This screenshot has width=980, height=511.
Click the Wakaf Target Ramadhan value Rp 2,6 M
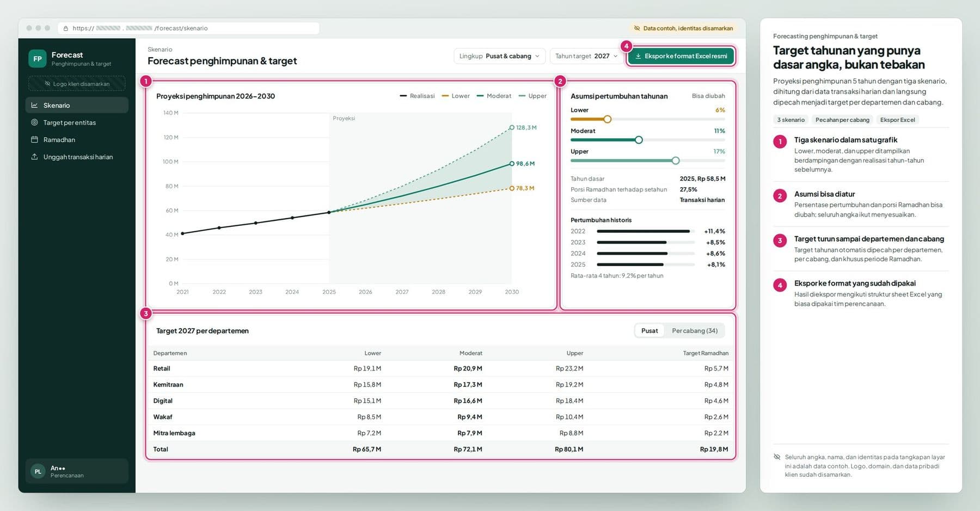[716, 417]
